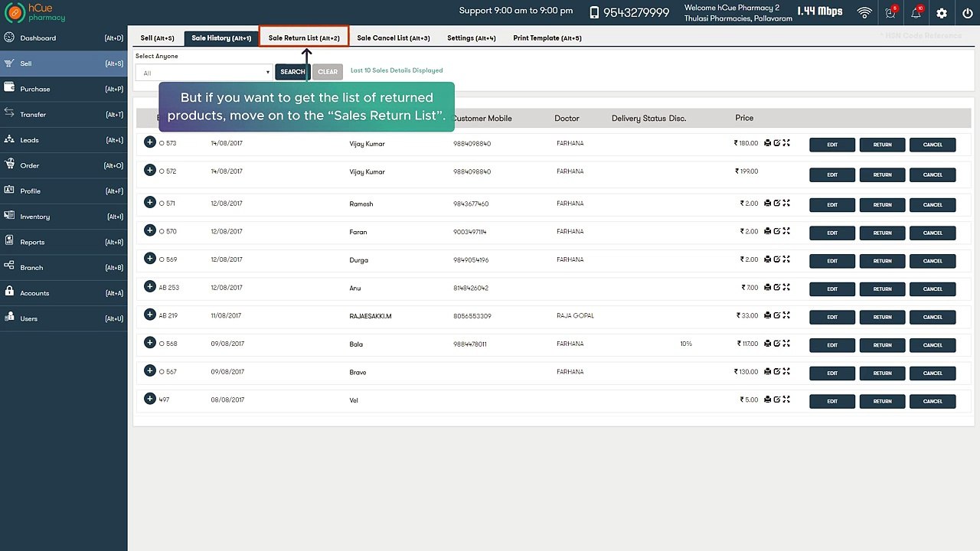Click the SEARCH button

[292, 72]
